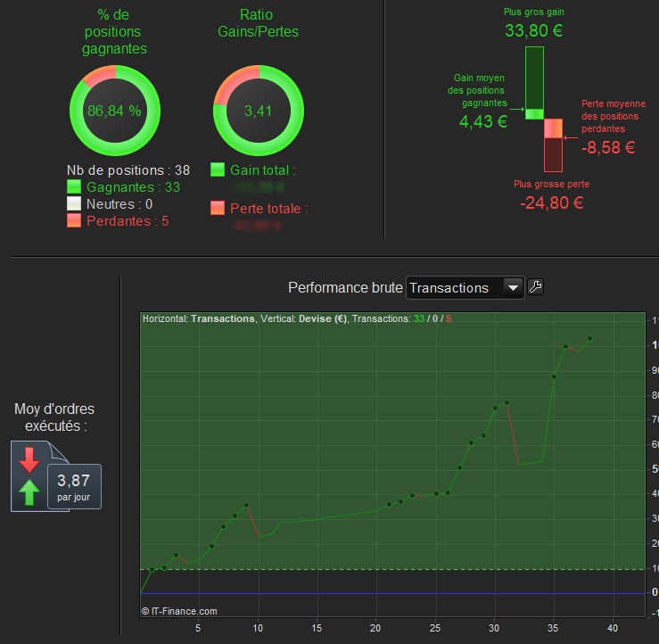Click the green Gagnantes legend square
The image size is (659, 644).
(x=74, y=186)
